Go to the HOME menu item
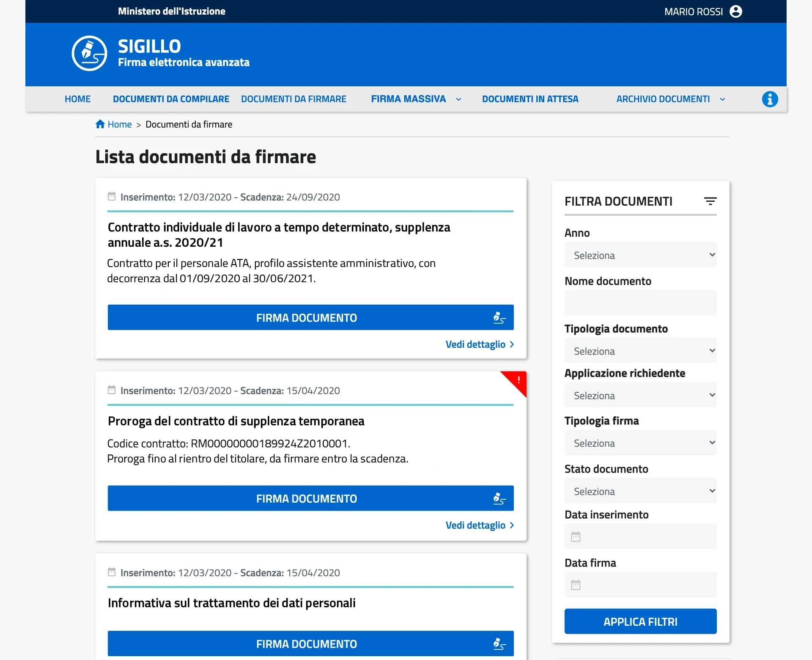812x660 pixels. pyautogui.click(x=77, y=99)
